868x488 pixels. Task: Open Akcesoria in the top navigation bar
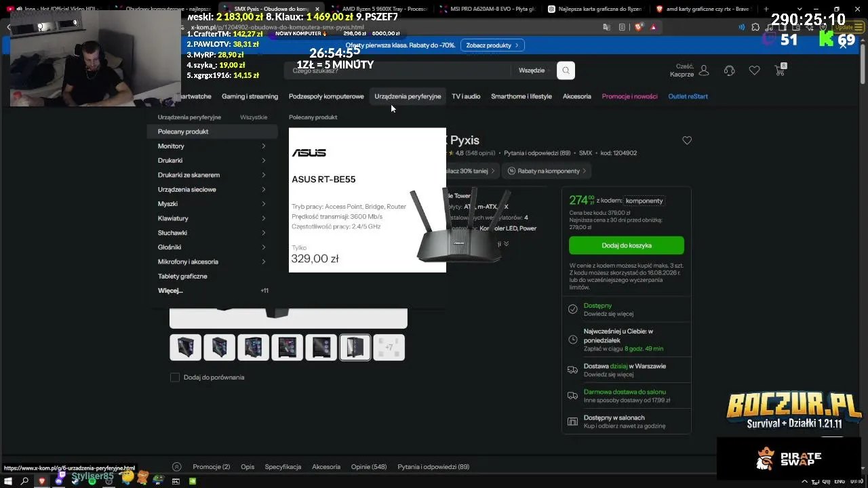(x=577, y=96)
